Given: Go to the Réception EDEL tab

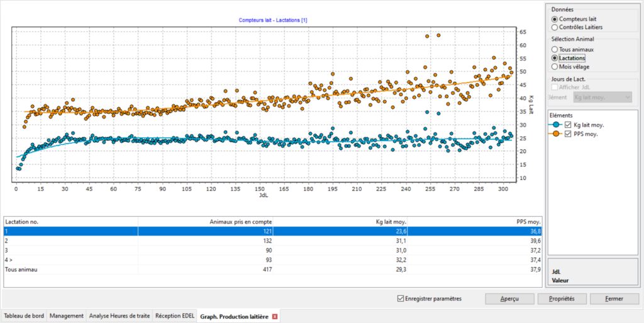Looking at the screenshot, I should pyautogui.click(x=175, y=316).
